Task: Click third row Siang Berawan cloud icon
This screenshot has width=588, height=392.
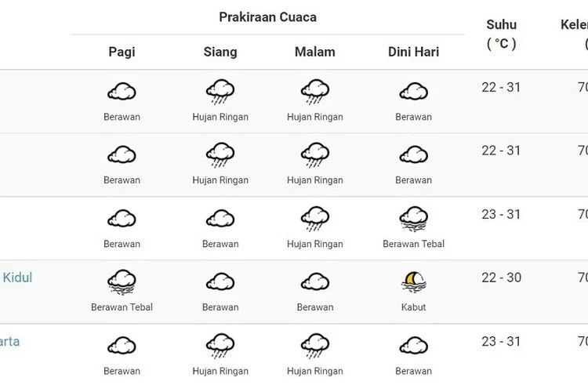Action: coord(220,219)
